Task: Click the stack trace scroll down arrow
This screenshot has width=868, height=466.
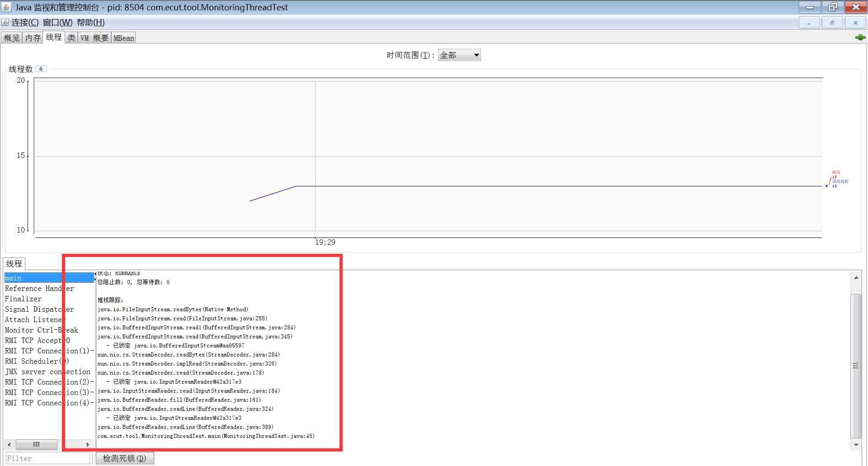Action: [x=856, y=445]
